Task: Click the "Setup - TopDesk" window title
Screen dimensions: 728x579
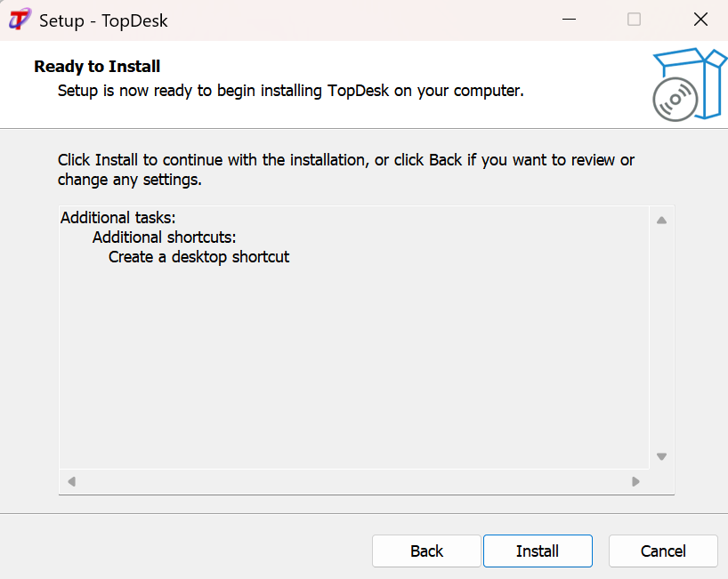Action: (x=103, y=20)
